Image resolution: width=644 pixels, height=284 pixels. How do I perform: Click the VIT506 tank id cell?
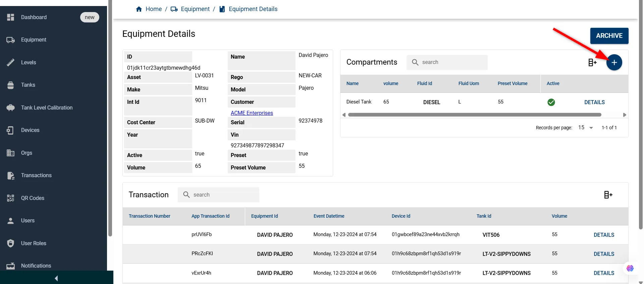491,235
